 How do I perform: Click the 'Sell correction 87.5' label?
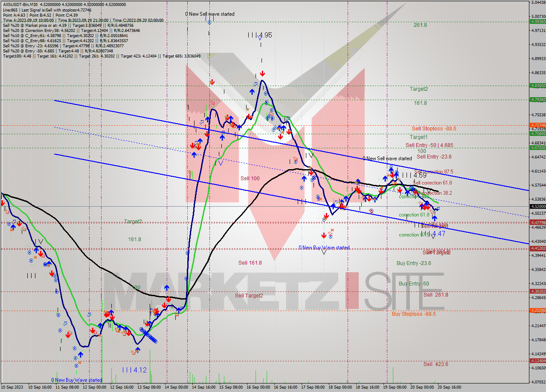[x=433, y=172]
